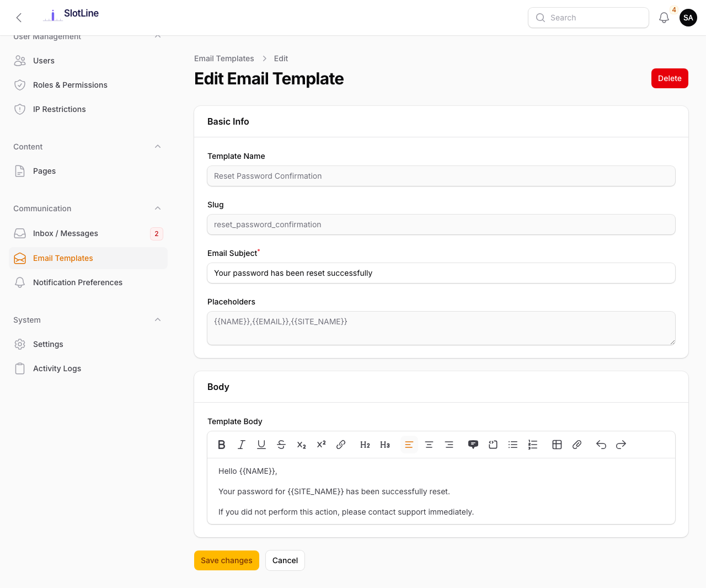
Task: Click the 'contact support immediately' line
Action: pos(346,512)
